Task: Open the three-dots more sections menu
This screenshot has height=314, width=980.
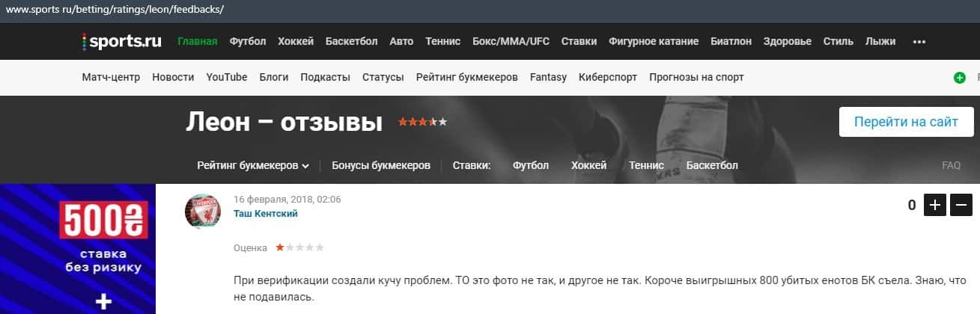Action: tap(919, 42)
